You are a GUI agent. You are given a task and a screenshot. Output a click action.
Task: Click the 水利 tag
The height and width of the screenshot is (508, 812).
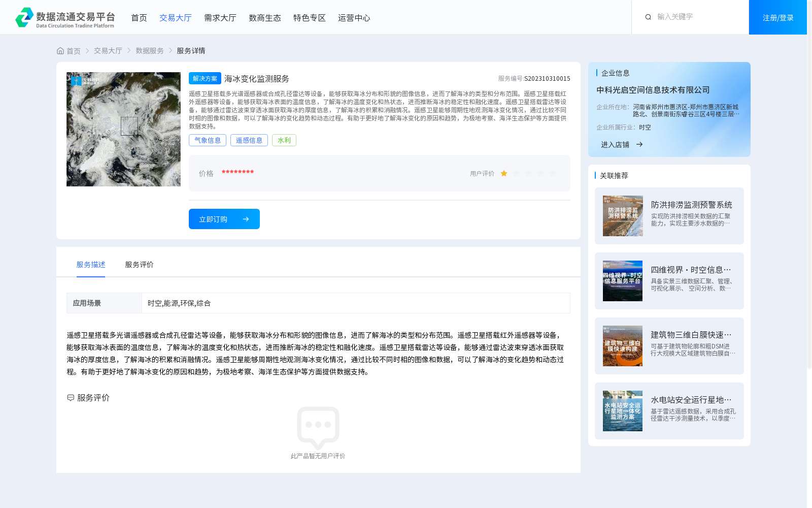(x=284, y=140)
